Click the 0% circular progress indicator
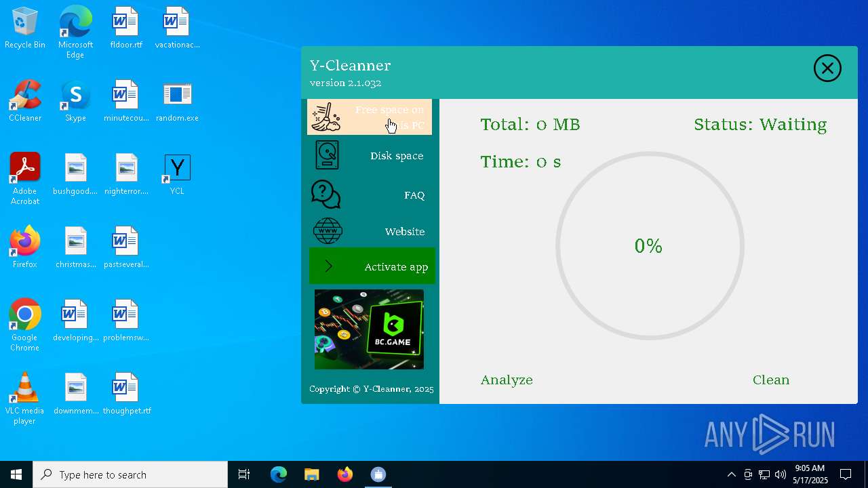The image size is (868, 488). pyautogui.click(x=650, y=245)
